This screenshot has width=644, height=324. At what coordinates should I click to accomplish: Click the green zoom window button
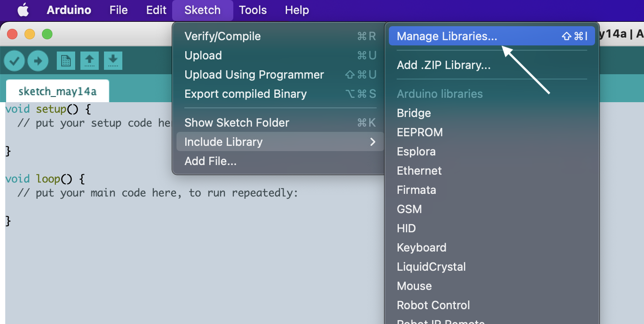[47, 34]
